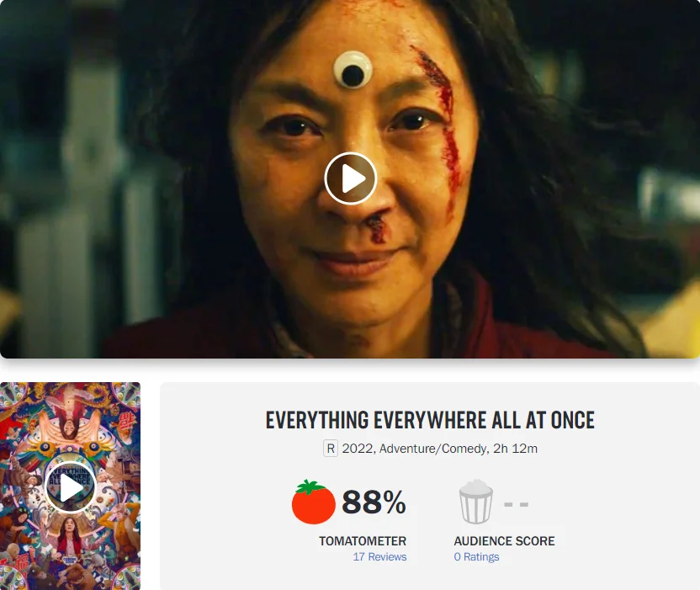Open the 0 Ratings link
The width and height of the screenshot is (700, 590).
(476, 557)
